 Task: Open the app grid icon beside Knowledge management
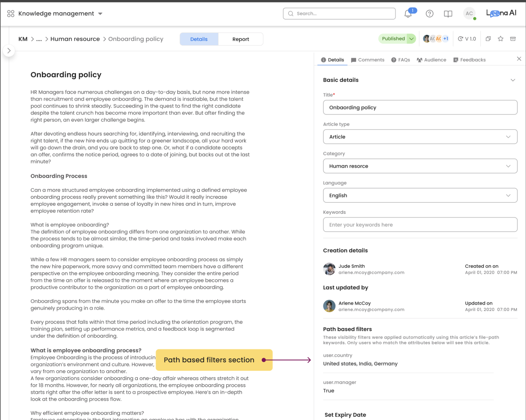click(11, 14)
